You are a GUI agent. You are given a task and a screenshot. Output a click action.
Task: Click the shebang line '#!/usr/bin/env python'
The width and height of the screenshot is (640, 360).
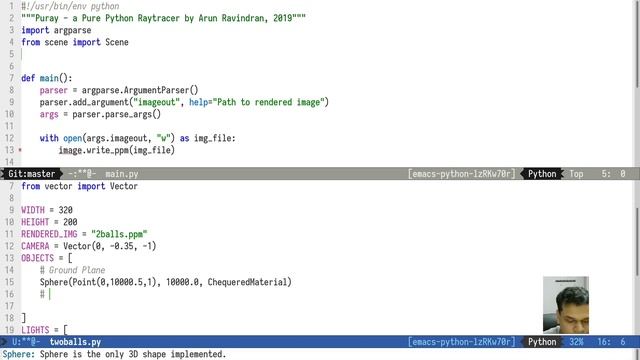point(70,6)
